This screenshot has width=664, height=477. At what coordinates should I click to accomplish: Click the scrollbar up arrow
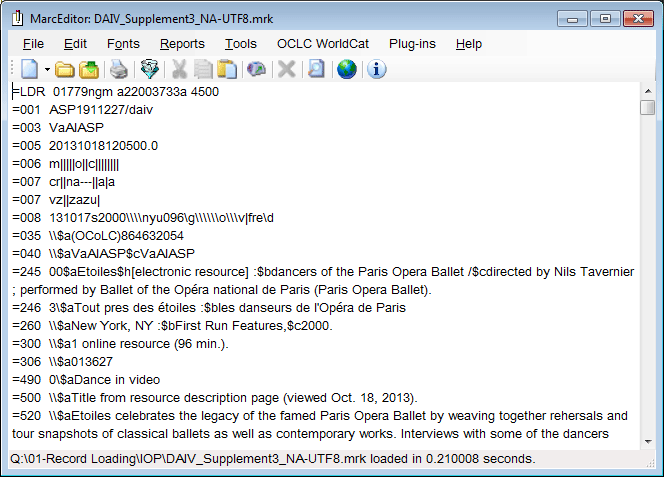647,91
